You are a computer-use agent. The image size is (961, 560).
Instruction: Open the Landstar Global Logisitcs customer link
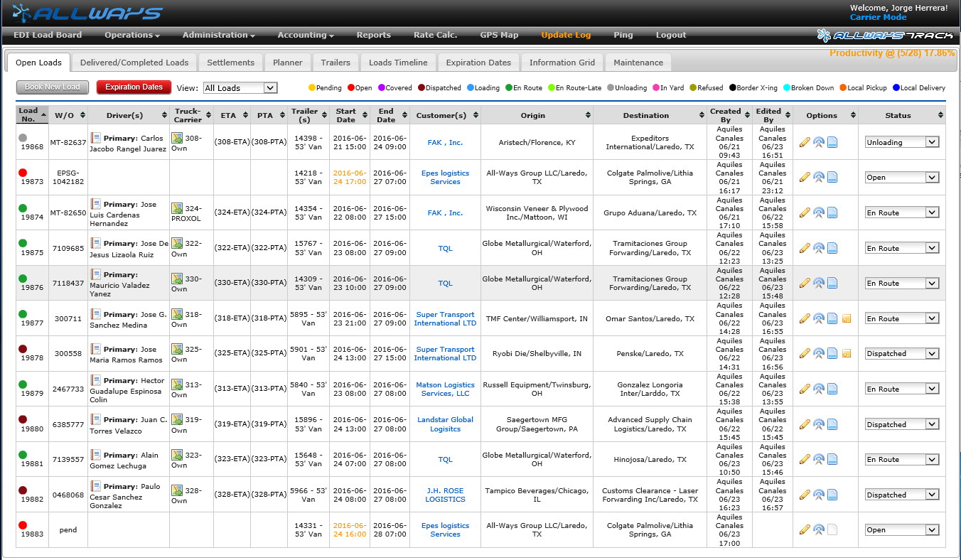(x=445, y=424)
